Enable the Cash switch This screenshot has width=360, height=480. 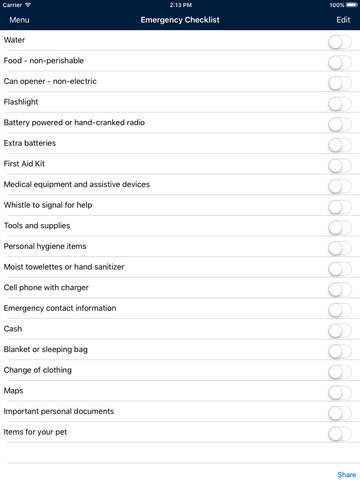point(340,331)
